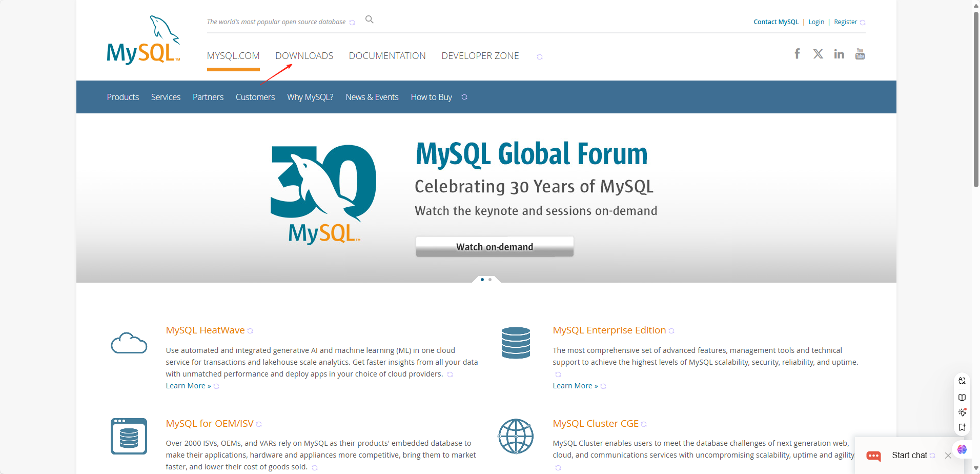Click the Watch on-demand button
The width and height of the screenshot is (980, 474).
click(495, 247)
